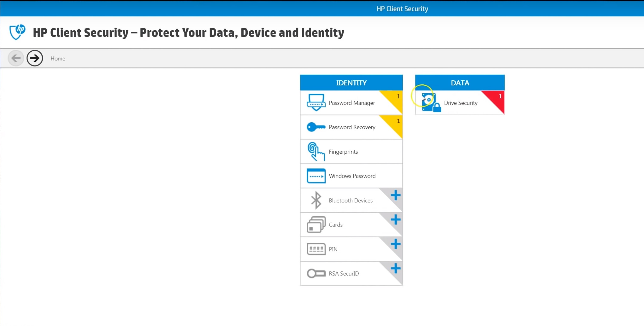Image resolution: width=644 pixels, height=326 pixels.
Task: Select the Cards label text
Action: [x=335, y=225]
